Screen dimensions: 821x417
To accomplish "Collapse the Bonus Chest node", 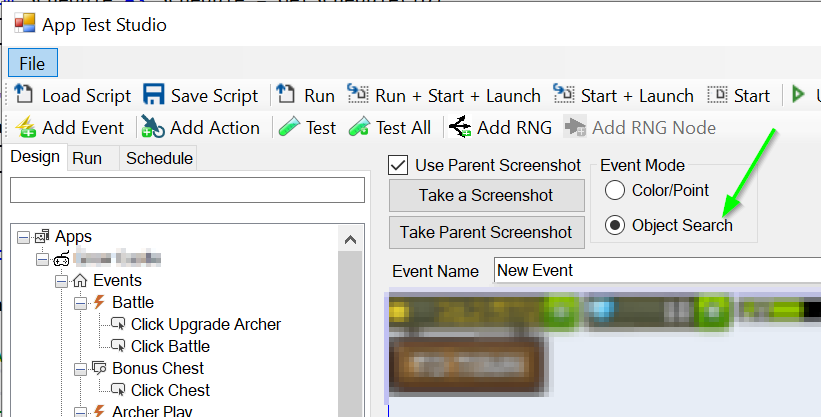I will (x=80, y=369).
